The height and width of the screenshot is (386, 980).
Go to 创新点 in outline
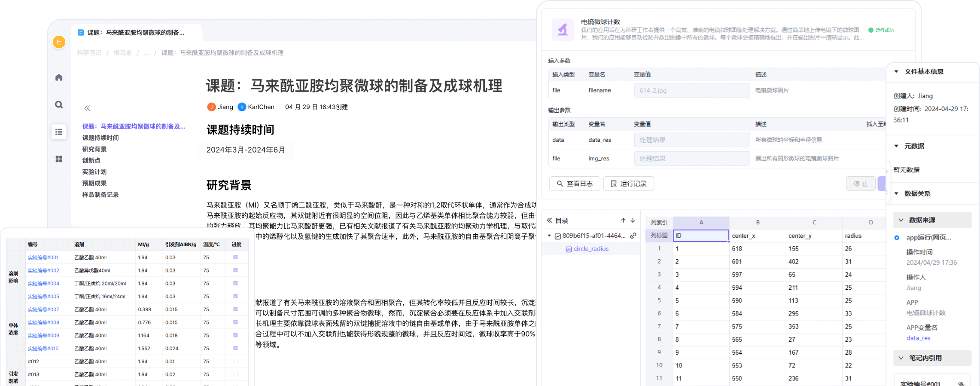[91, 160]
